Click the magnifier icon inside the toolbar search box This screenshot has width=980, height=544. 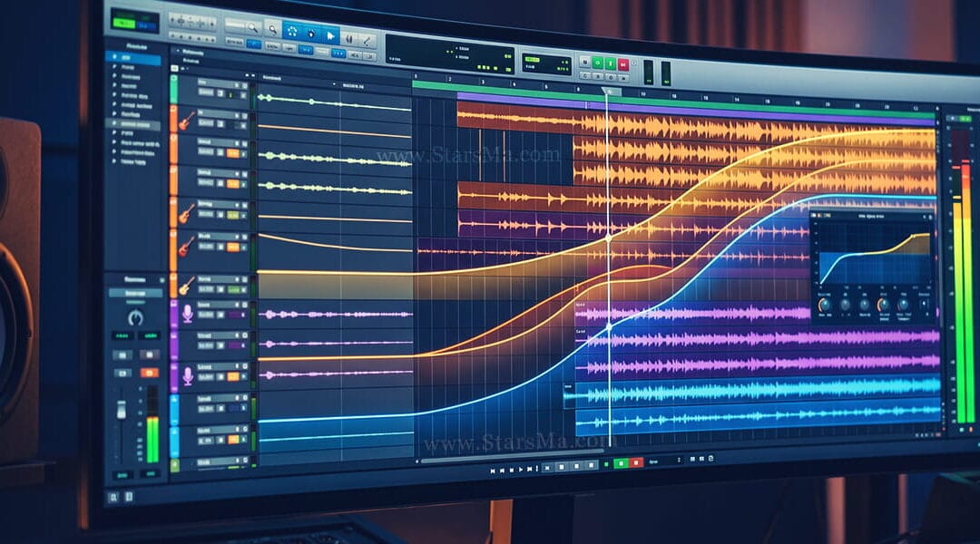click(252, 27)
